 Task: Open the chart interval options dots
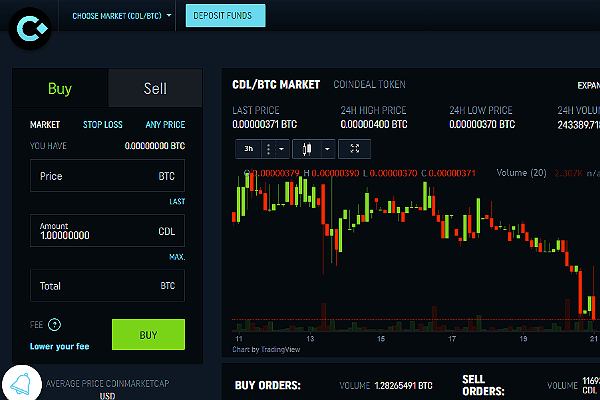click(267, 149)
